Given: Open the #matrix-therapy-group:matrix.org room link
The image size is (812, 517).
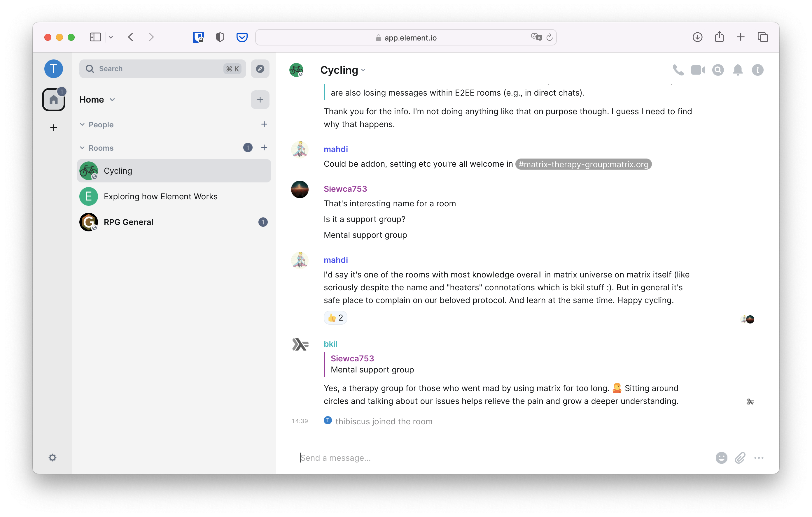Looking at the screenshot, I should click(x=583, y=164).
